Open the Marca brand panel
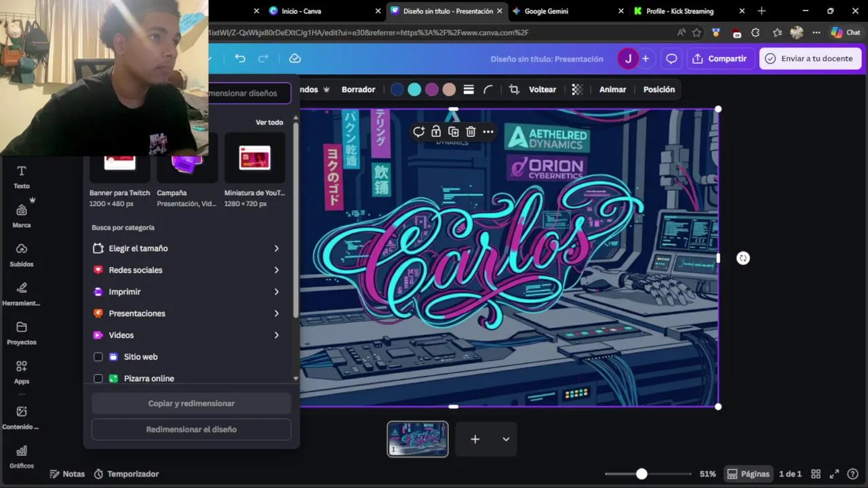 point(22,216)
